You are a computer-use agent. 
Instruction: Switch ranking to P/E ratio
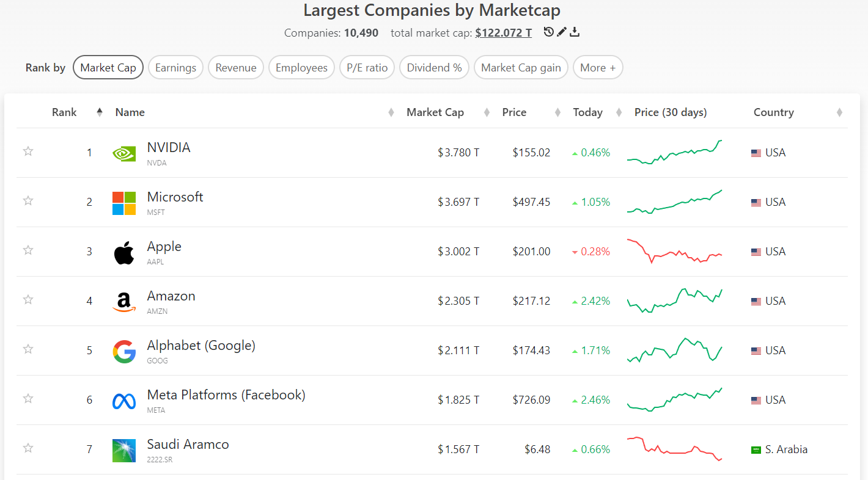coord(367,68)
